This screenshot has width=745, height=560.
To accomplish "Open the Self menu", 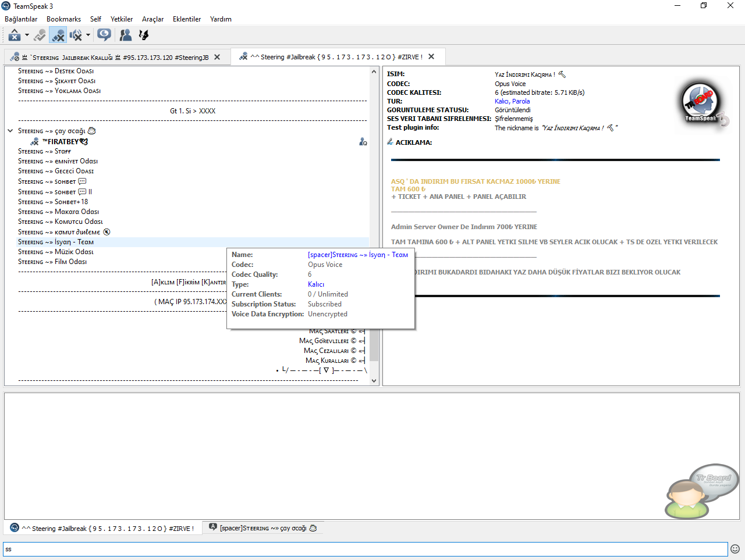I will click(x=95, y=19).
